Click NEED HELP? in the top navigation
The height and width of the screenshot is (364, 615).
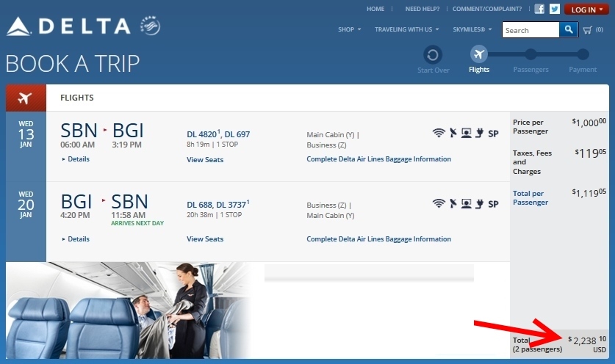click(x=422, y=10)
